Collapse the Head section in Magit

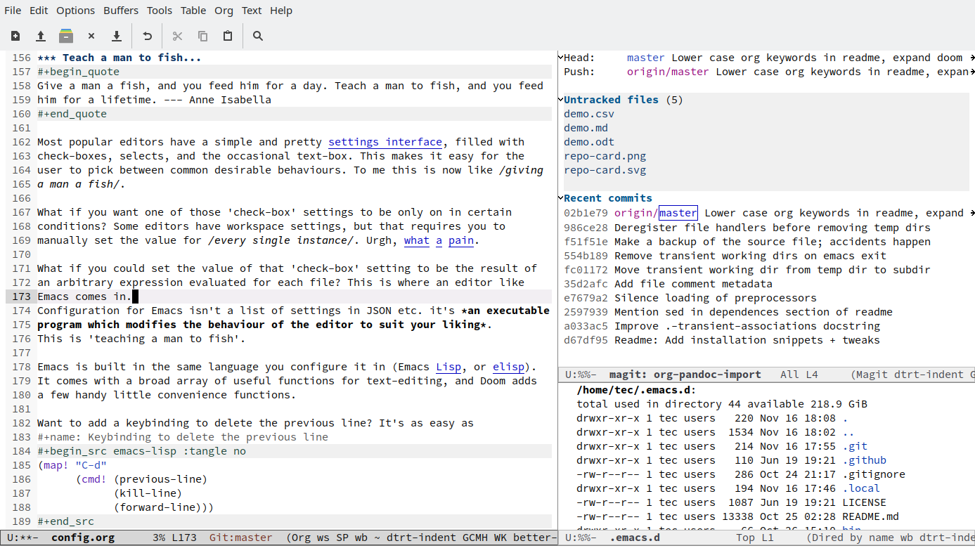point(560,57)
